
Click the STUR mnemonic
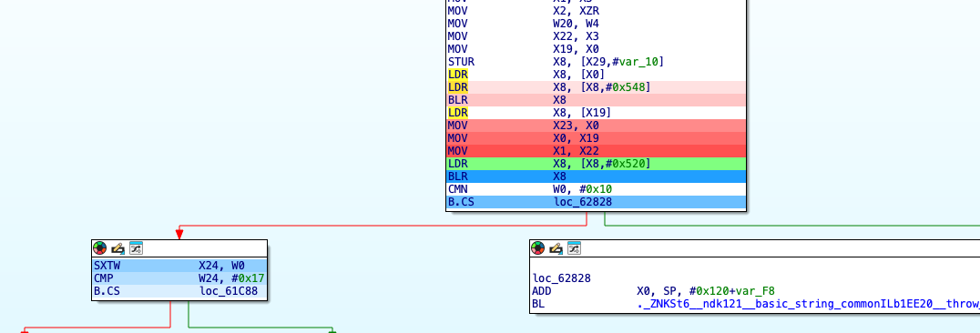point(461,61)
